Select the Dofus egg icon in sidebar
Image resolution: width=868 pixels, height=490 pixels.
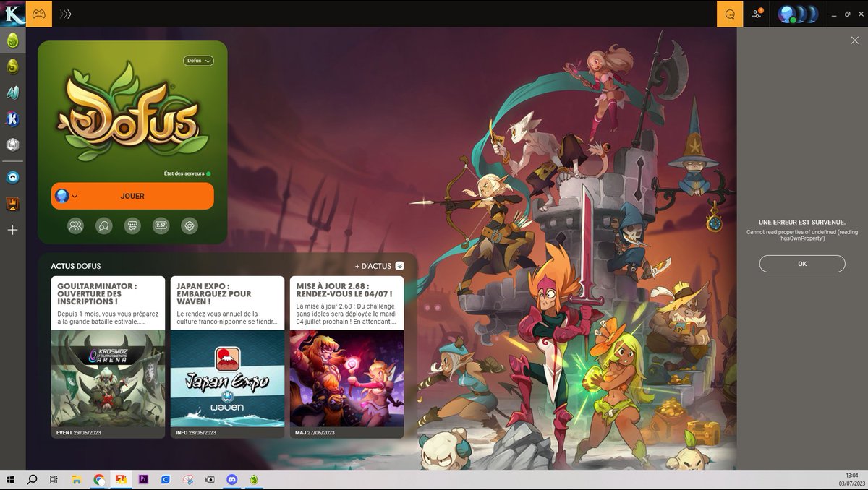pyautogui.click(x=12, y=40)
